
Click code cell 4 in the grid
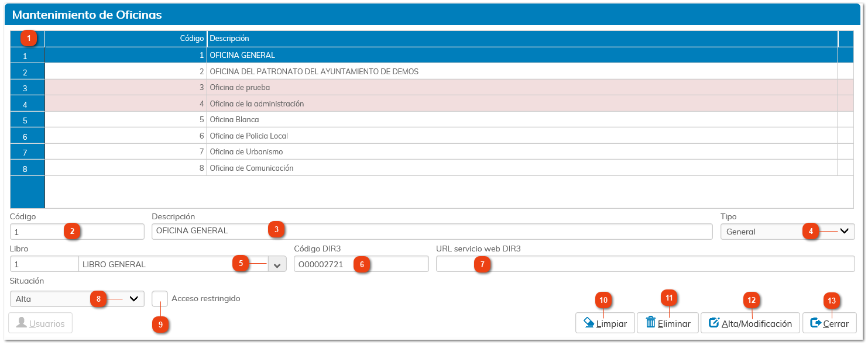pos(126,103)
